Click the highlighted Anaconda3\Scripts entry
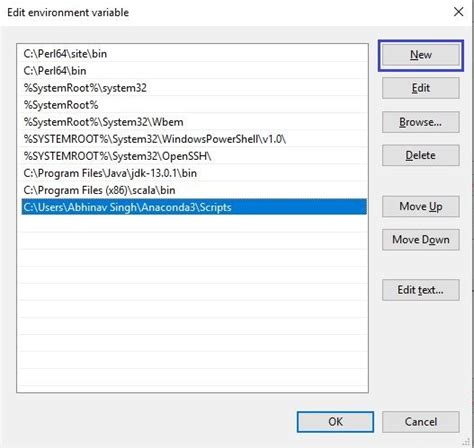474x448 pixels. click(x=194, y=207)
